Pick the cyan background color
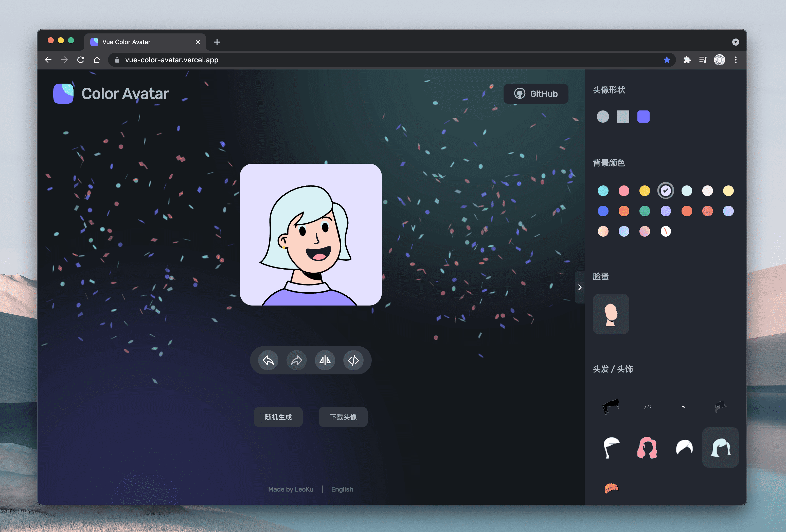The image size is (786, 532). (603, 191)
